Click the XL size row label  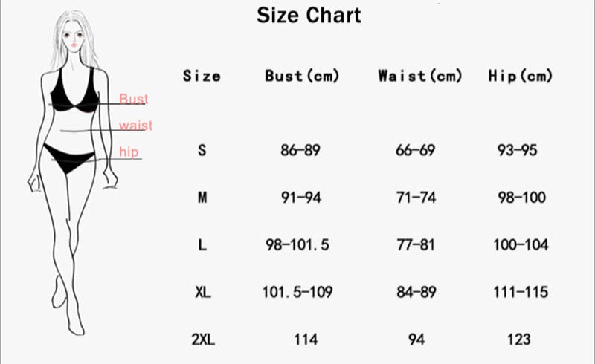point(202,293)
